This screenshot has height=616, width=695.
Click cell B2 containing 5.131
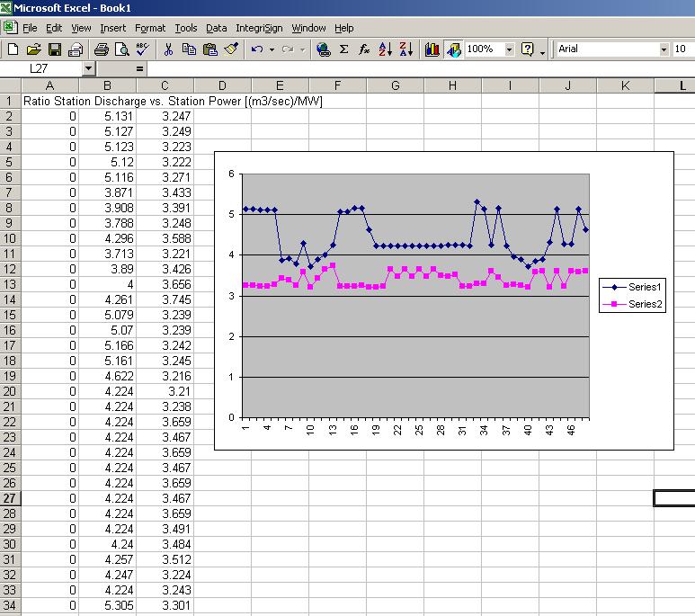107,117
